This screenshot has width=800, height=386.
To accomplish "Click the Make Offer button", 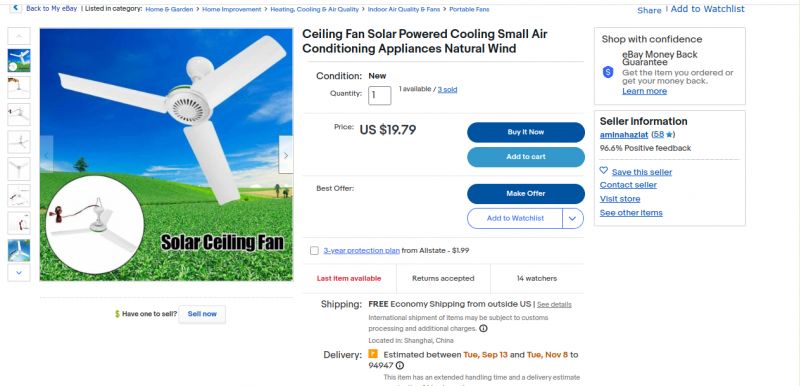I will point(526,194).
